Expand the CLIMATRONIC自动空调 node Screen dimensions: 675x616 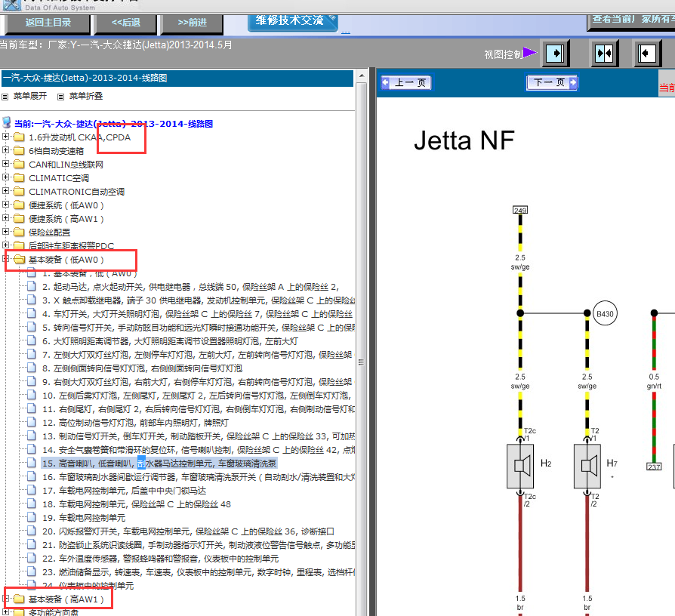pos(5,191)
